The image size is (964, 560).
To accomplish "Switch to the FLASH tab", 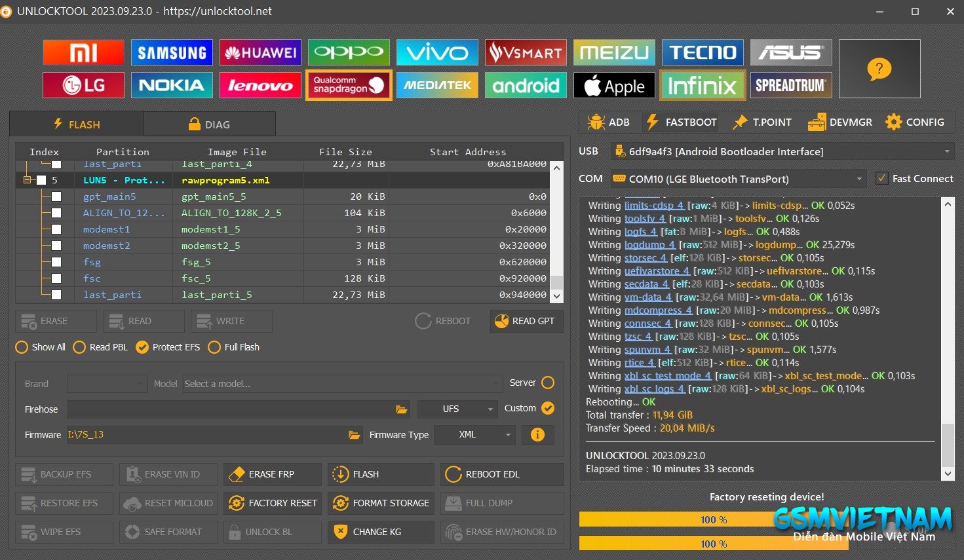I will point(77,124).
